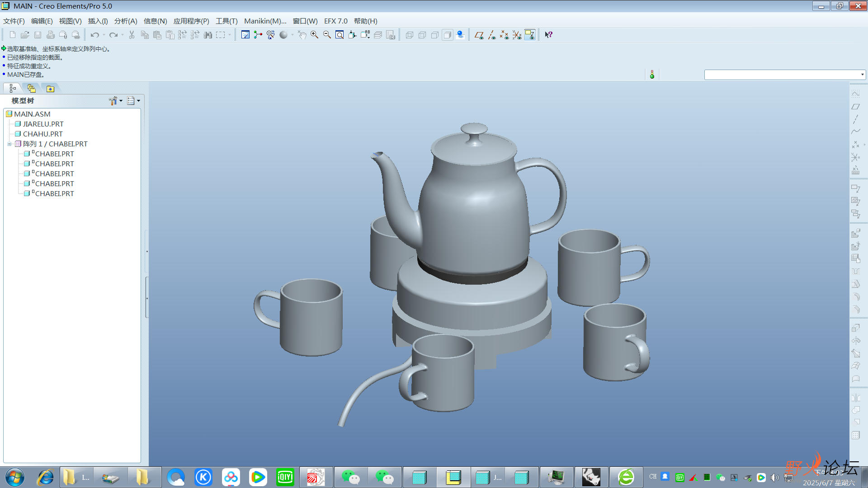The image size is (868, 488).
Task: Open the Manikin(M) menu
Action: tap(265, 21)
